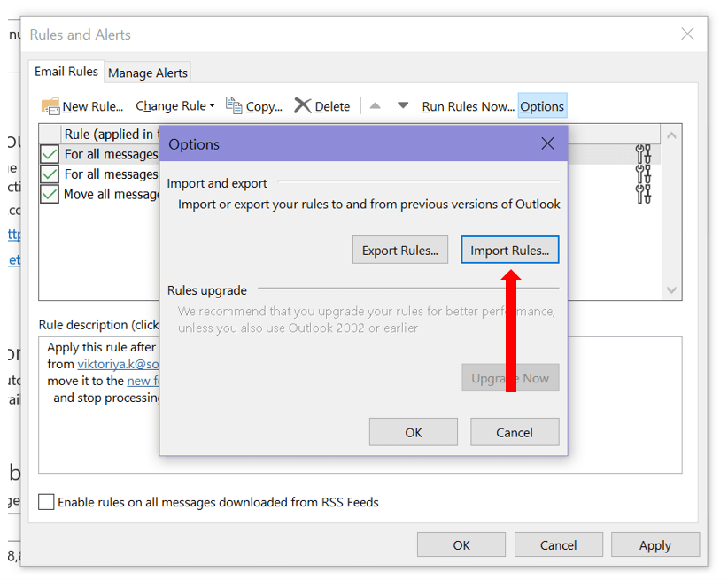Open the Change Rule dropdown

click(175, 106)
